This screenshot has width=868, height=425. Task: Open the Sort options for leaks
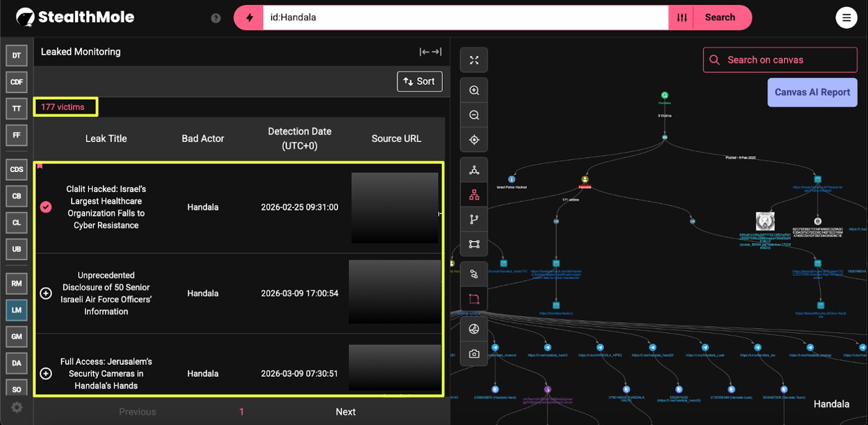(419, 81)
